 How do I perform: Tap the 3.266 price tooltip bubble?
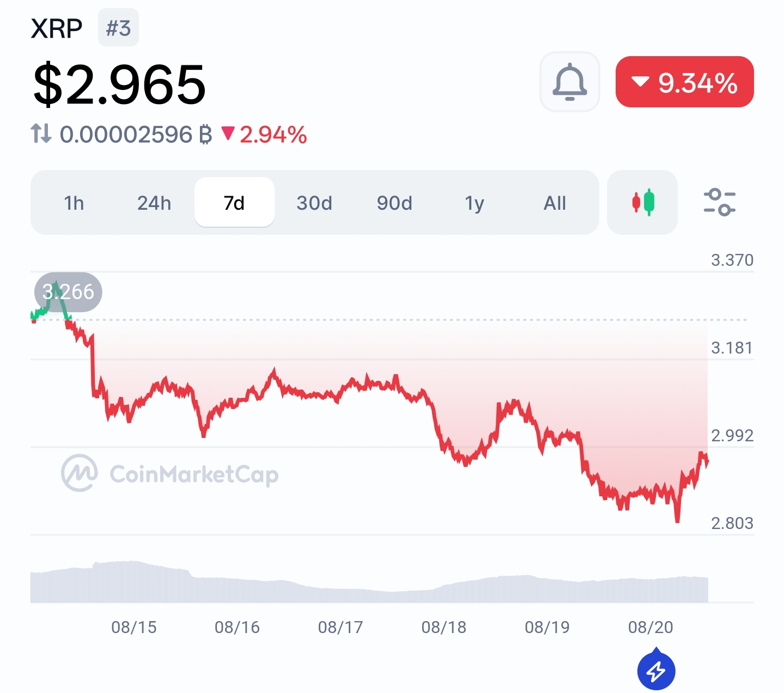click(68, 292)
